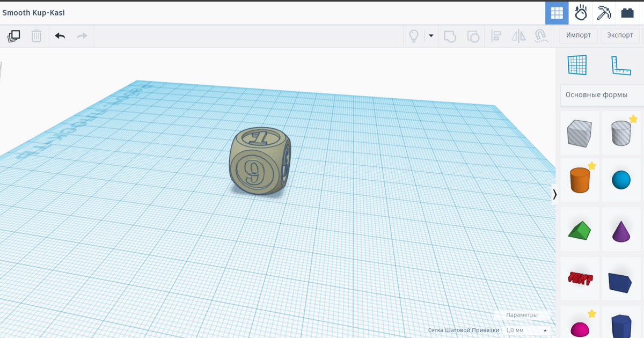Expand the Основные формы shape category list

[x=601, y=95]
